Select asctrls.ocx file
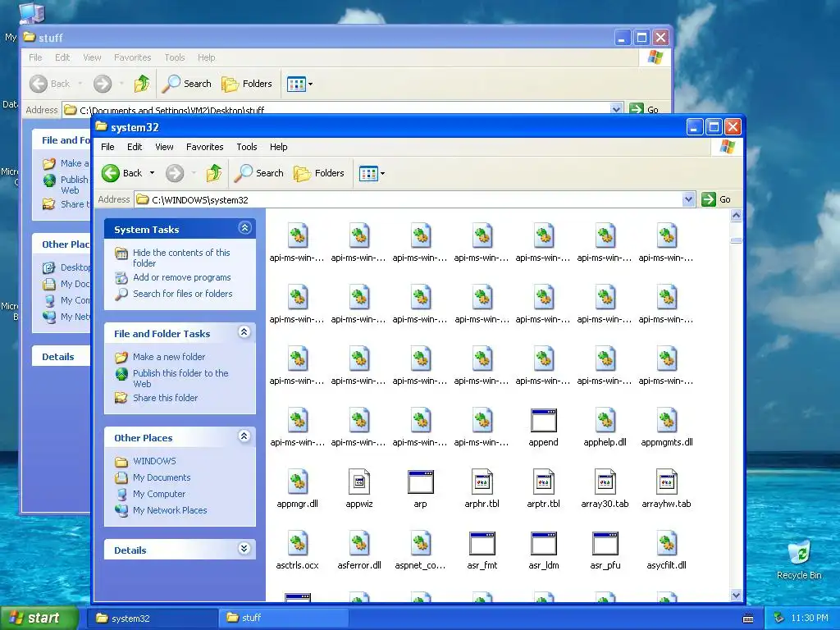This screenshot has width=840, height=630. (x=297, y=550)
